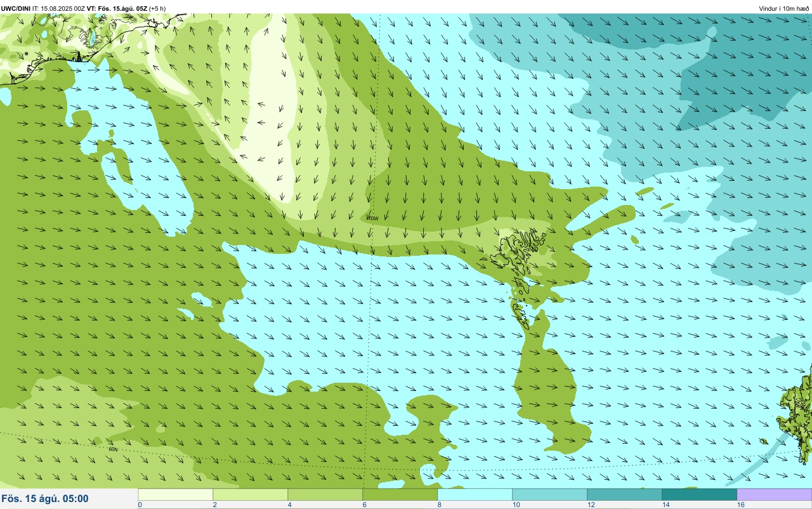The height and width of the screenshot is (509, 812).
Task: Click legend value '8'
Action: 440,505
